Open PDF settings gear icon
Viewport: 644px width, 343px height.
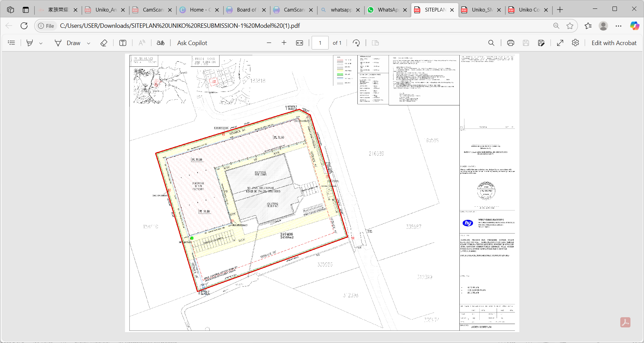point(575,43)
